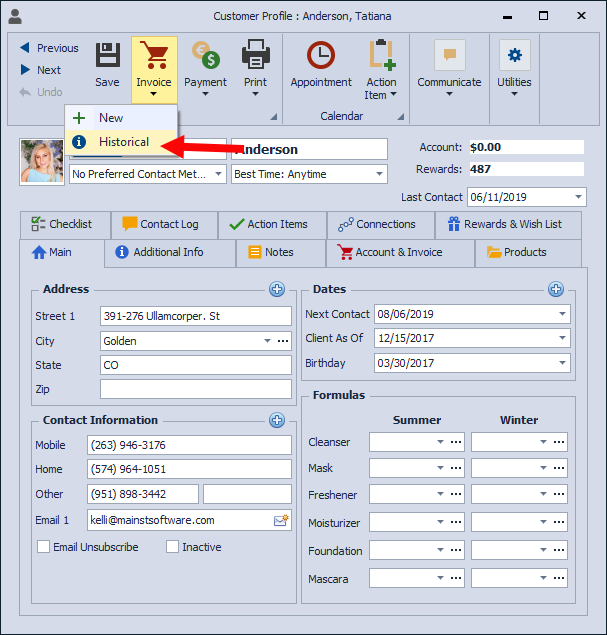Click the Account balance field

pos(526,147)
